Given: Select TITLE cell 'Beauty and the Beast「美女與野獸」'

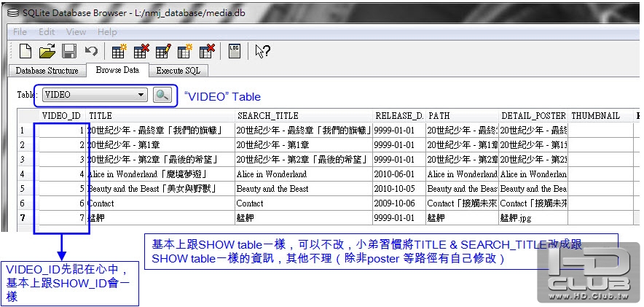Looking at the screenshot, I should [x=160, y=189].
